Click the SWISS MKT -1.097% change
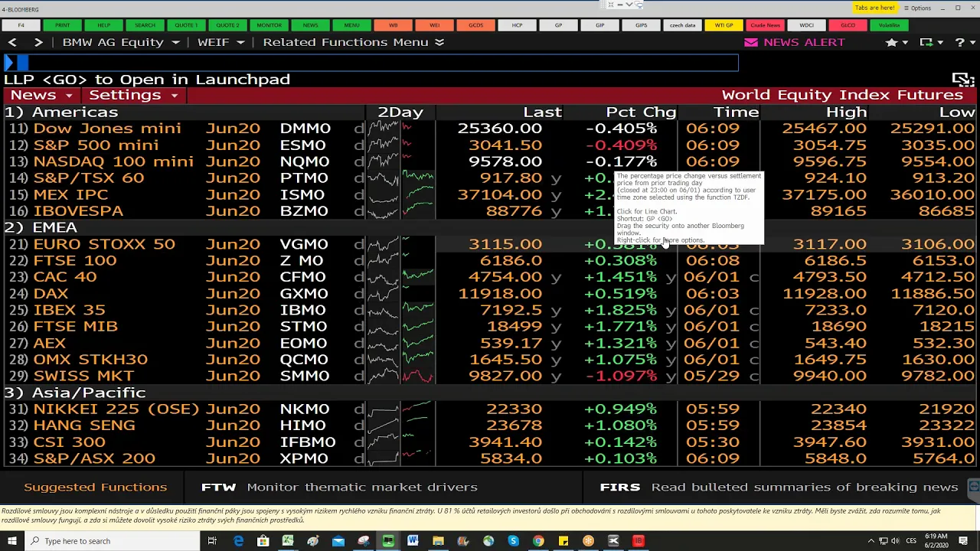This screenshot has width=980, height=551. point(620,377)
